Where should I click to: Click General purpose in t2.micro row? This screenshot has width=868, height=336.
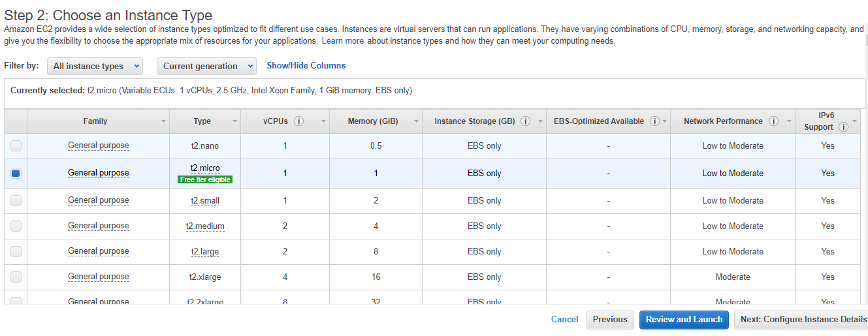pyautogui.click(x=99, y=173)
